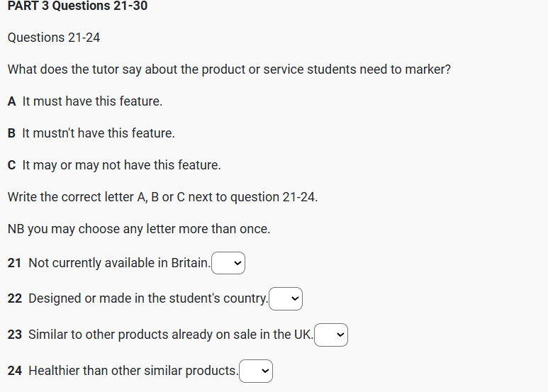Click 'Not currently available in Britain' text
This screenshot has width=548, height=392.
tap(119, 263)
